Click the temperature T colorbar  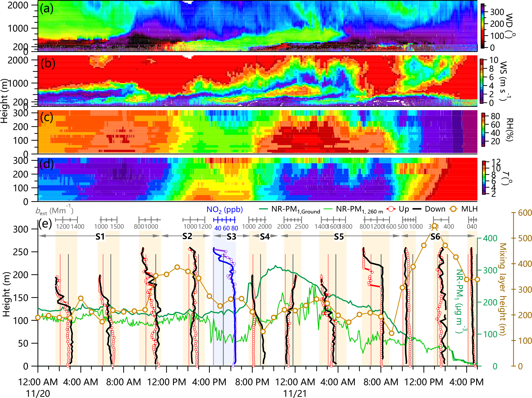click(x=484, y=178)
